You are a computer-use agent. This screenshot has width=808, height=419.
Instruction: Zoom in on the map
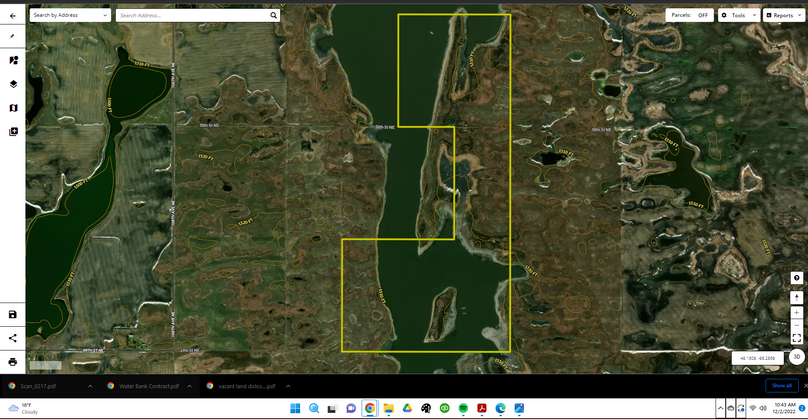click(797, 313)
